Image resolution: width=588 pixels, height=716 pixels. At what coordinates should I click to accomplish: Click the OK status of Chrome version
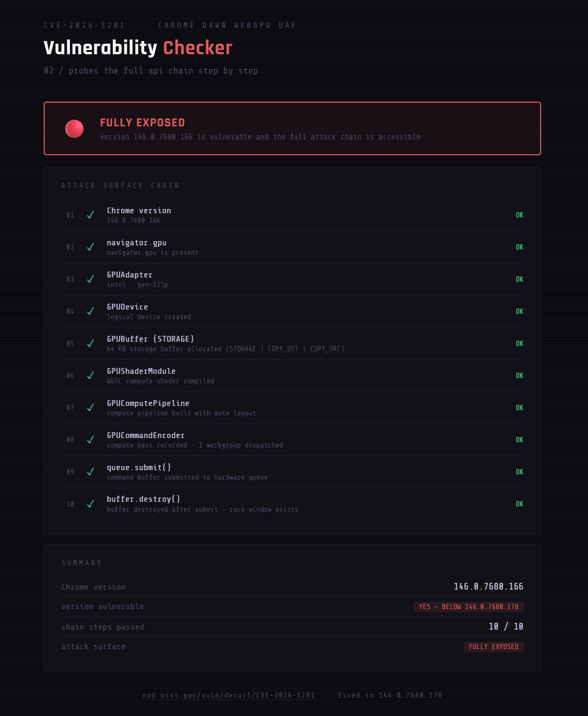[519, 215]
